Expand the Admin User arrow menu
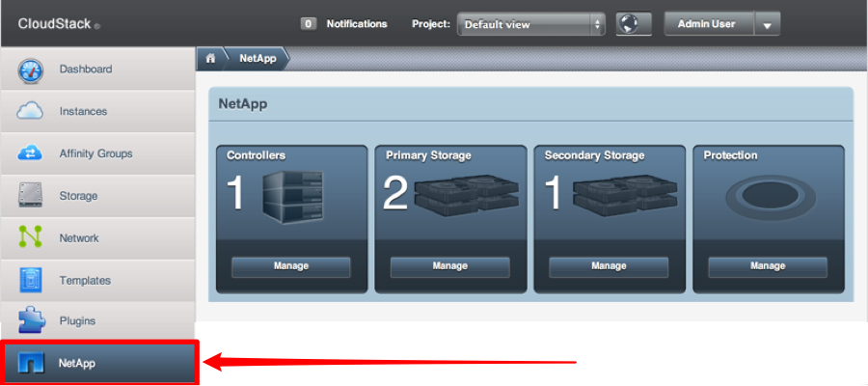Viewport: 868px width, 386px height. pyautogui.click(x=768, y=24)
